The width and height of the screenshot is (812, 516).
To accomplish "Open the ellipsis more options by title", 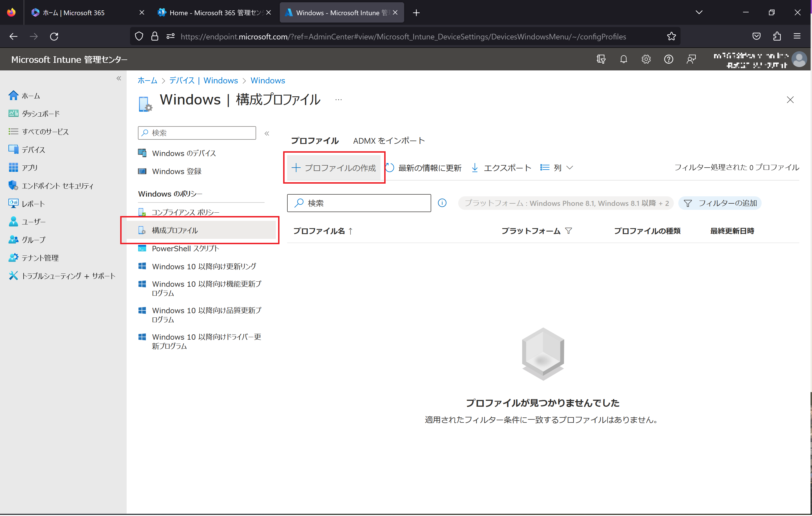I will coord(339,99).
